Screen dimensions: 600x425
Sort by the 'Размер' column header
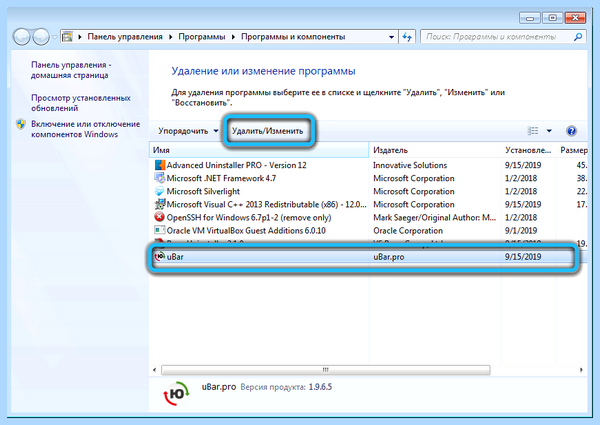coord(573,150)
